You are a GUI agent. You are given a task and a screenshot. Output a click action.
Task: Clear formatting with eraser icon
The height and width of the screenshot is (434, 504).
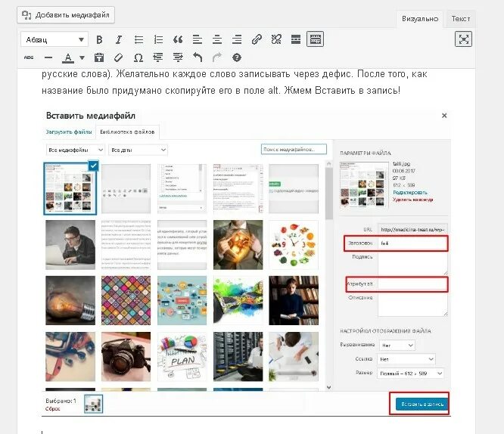tap(119, 57)
